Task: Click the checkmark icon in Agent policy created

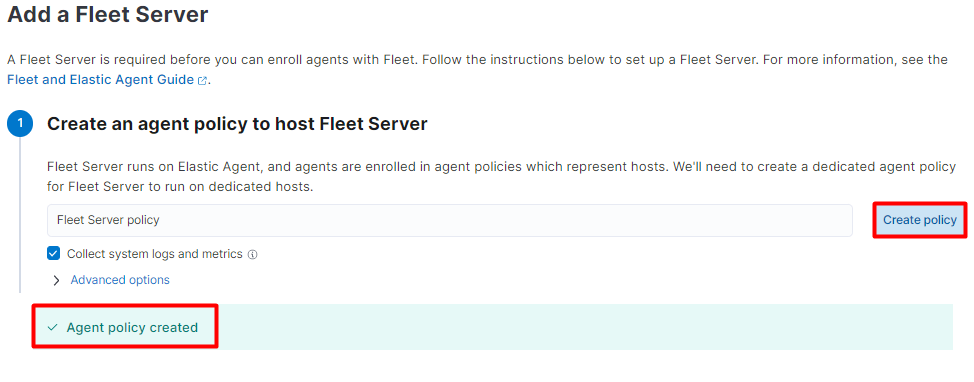Action: tap(52, 327)
